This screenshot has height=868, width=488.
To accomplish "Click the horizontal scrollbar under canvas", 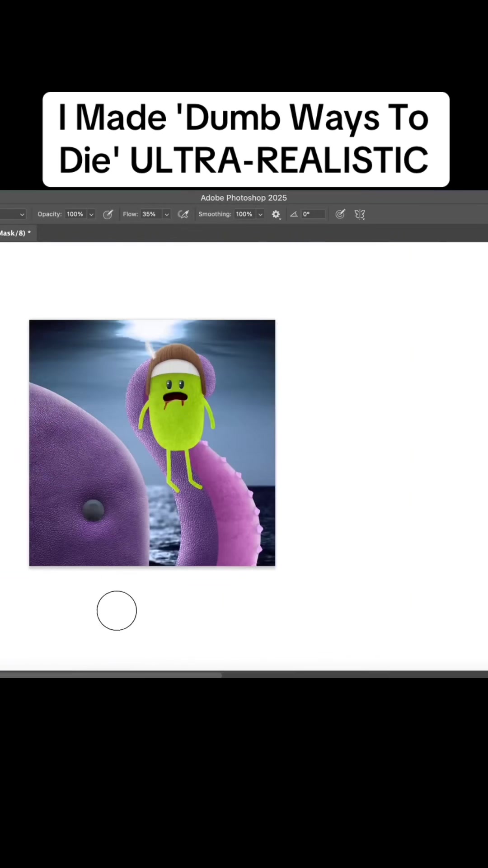I will coord(111,675).
